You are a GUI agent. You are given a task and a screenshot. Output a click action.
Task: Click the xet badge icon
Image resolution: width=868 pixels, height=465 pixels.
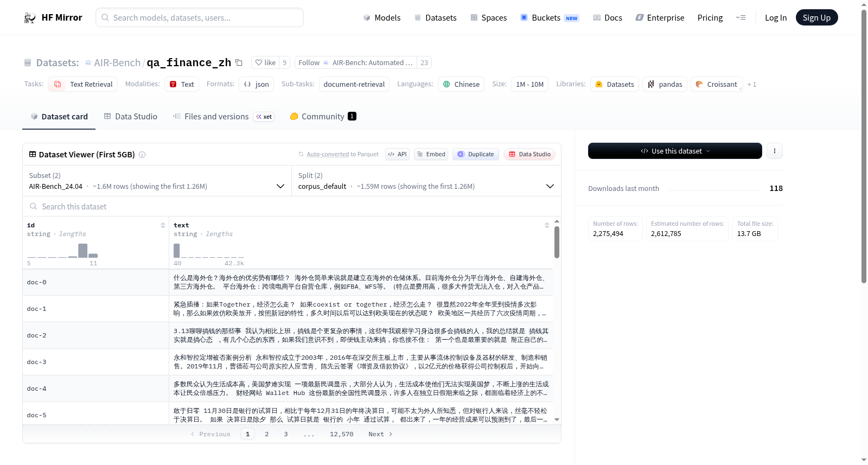(264, 117)
